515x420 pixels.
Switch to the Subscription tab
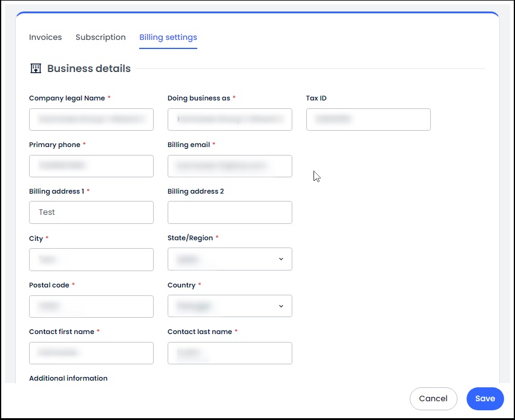100,37
